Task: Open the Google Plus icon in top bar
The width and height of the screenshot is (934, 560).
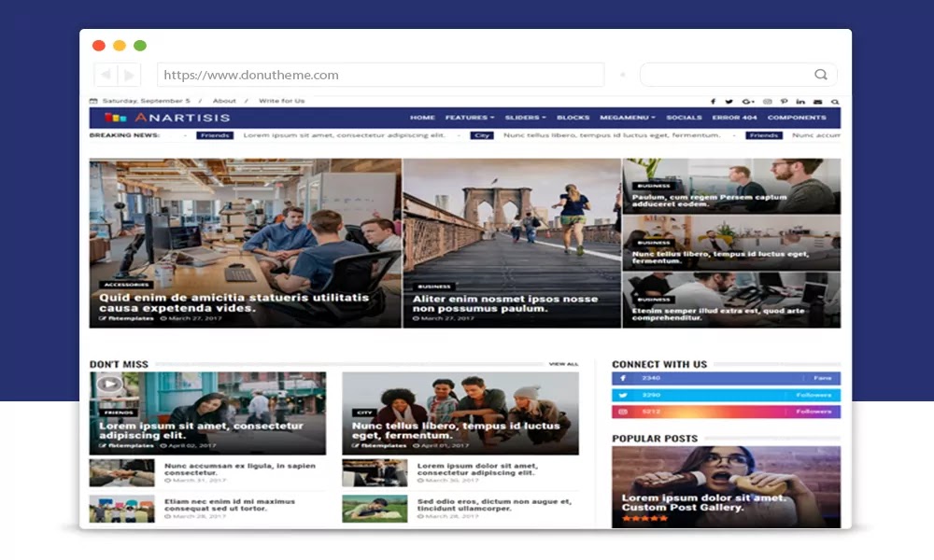Action: (x=748, y=102)
